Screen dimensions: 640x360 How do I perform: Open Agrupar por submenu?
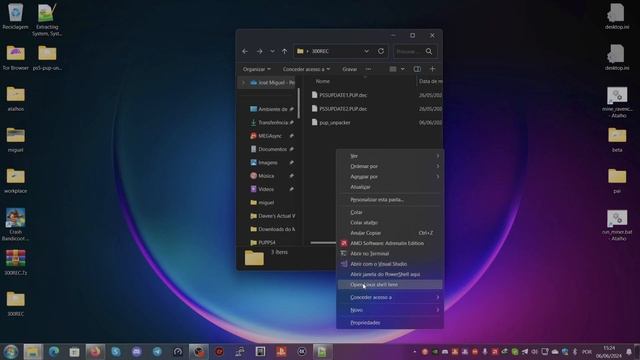point(390,177)
